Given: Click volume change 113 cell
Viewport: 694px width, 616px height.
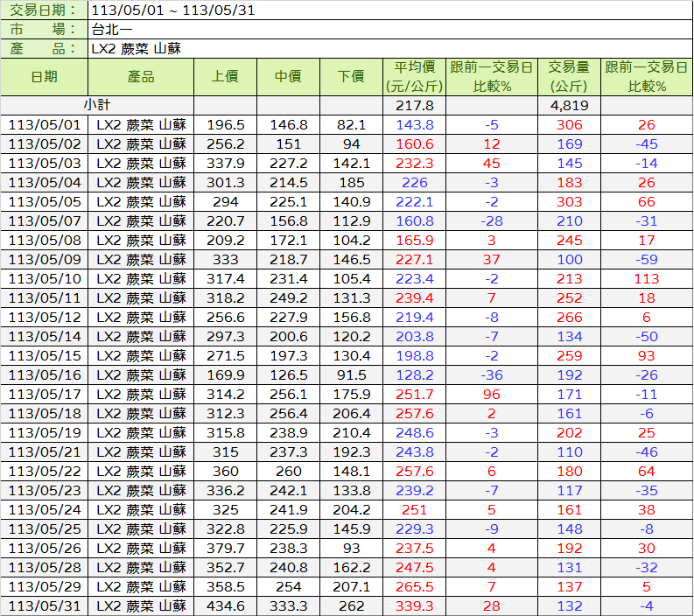Looking at the screenshot, I should pyautogui.click(x=647, y=278).
